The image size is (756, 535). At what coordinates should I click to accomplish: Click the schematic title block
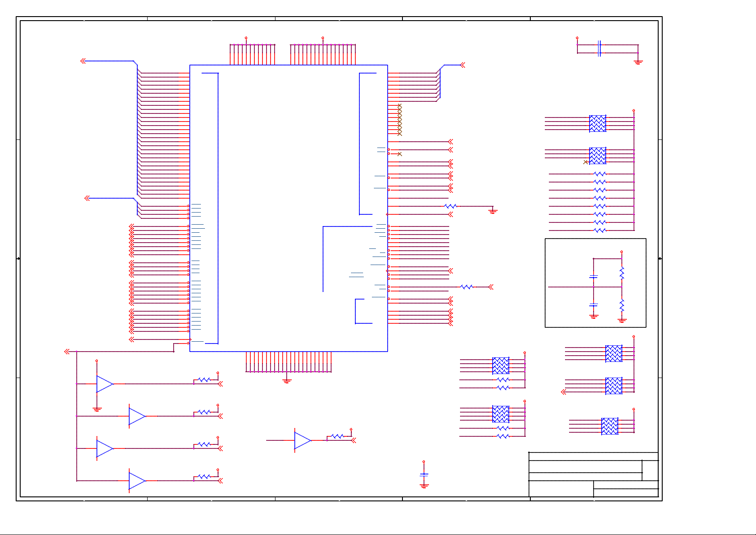594,474
